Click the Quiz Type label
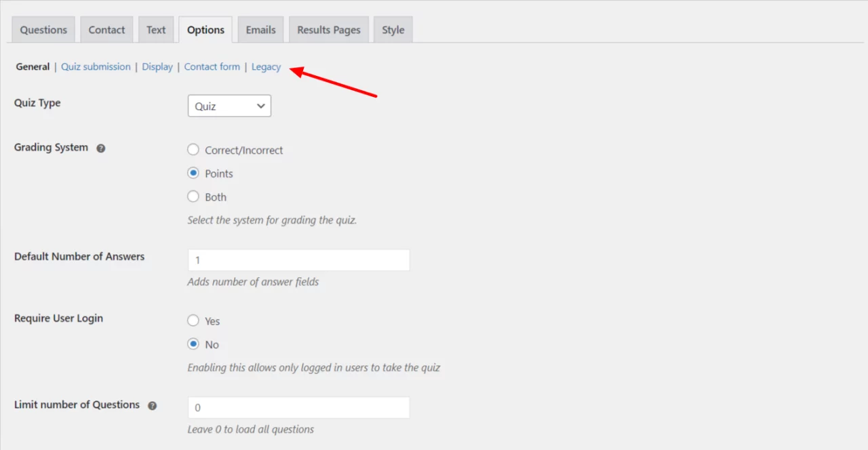The width and height of the screenshot is (868, 450). 37,103
